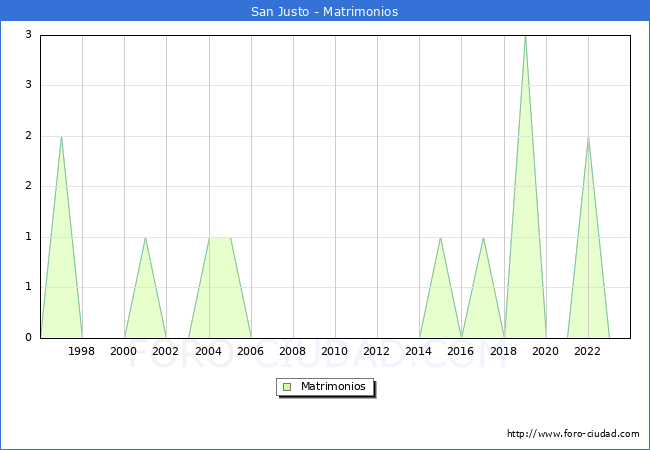
Task: Click the 0 label on y-axis
Action: (x=29, y=338)
